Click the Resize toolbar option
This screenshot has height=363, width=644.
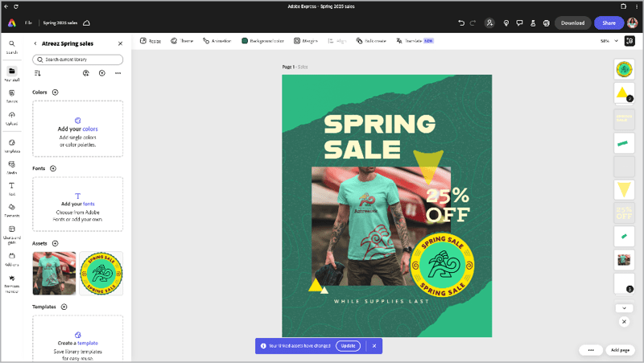coord(151,41)
